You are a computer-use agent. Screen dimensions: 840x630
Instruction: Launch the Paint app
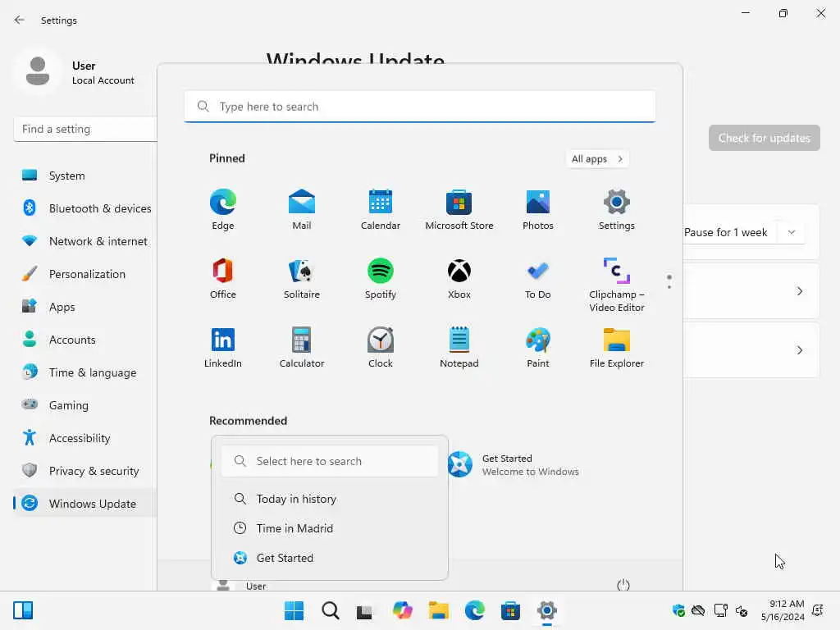(538, 347)
